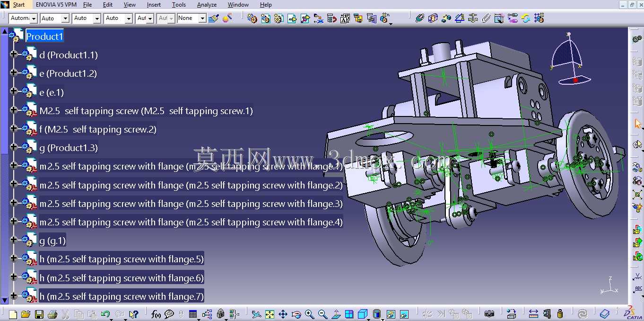Click the Existing Component icon
This screenshot has width=644, height=321.
[x=292, y=18]
